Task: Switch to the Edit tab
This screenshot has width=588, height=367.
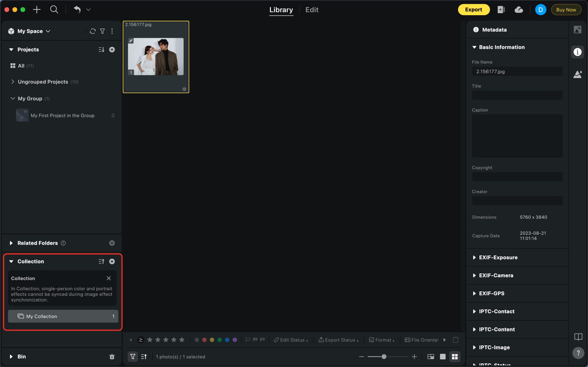Action: (x=312, y=10)
